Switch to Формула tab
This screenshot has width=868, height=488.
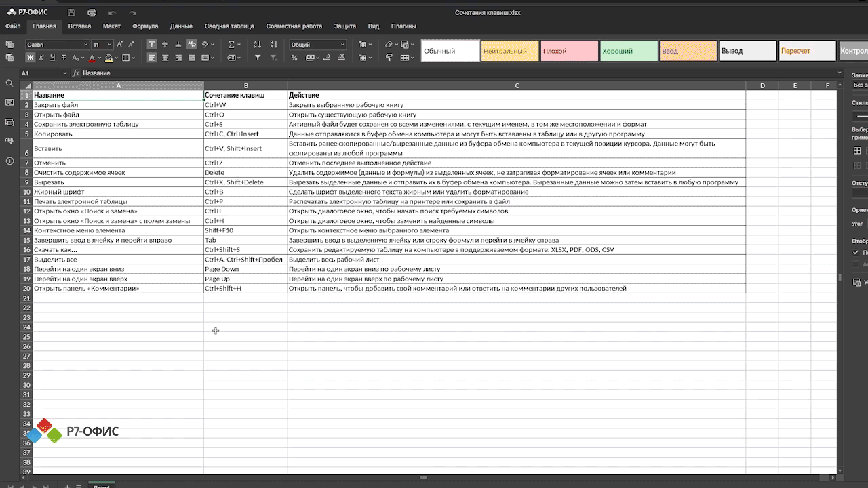145,26
